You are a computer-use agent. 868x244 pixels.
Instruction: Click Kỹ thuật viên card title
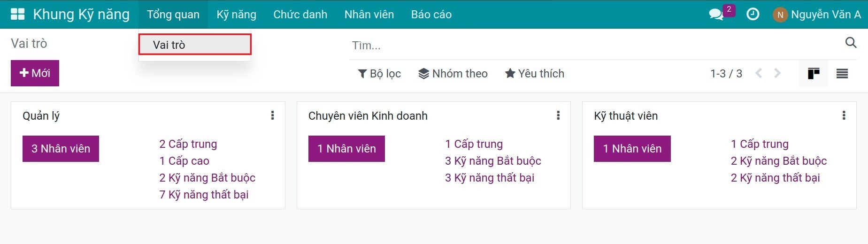point(626,116)
